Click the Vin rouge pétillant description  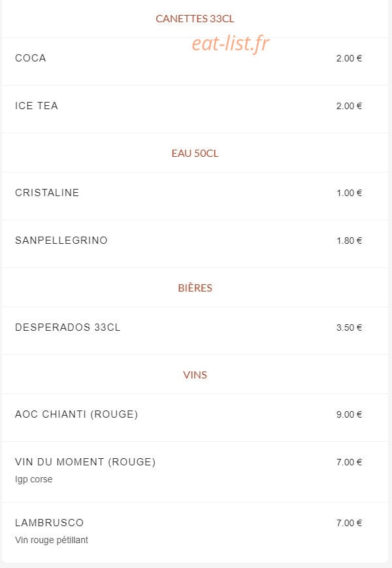pyautogui.click(x=52, y=540)
